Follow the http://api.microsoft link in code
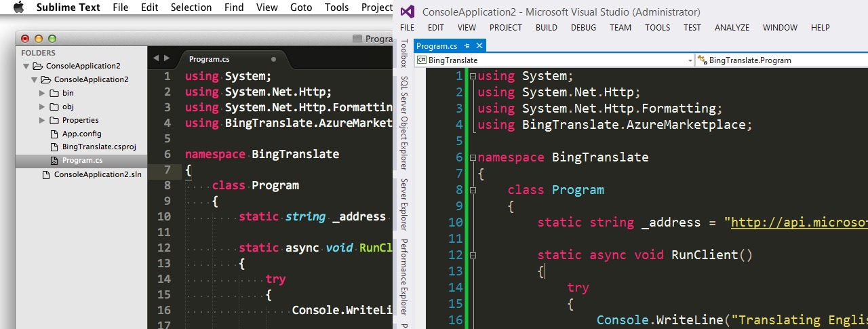Viewport: 868px width, 329px height. pos(799,222)
